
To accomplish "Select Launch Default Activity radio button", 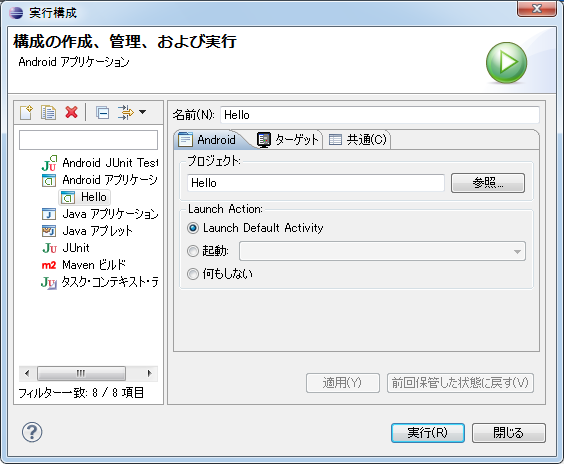I will (193, 228).
